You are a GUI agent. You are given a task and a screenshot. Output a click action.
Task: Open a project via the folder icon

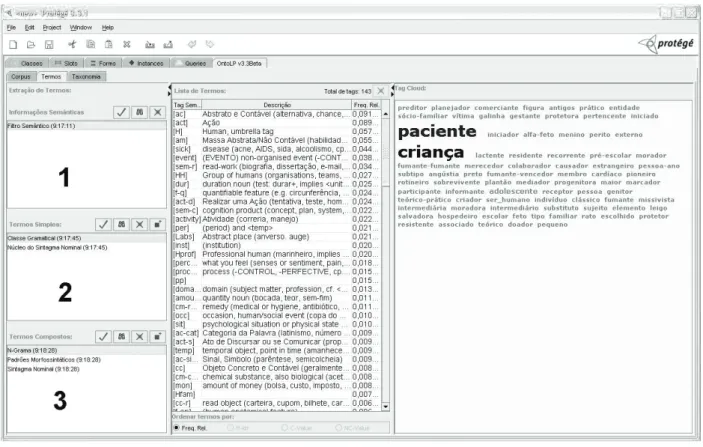(x=31, y=44)
